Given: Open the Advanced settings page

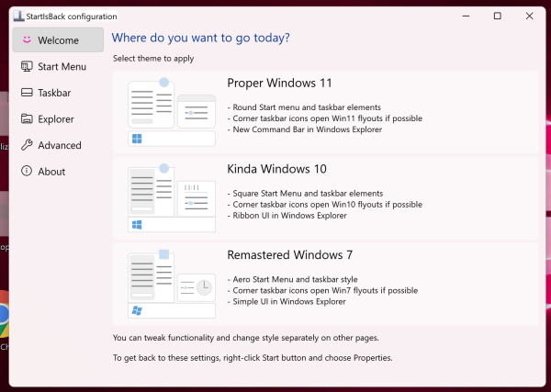Looking at the screenshot, I should pos(59,145).
